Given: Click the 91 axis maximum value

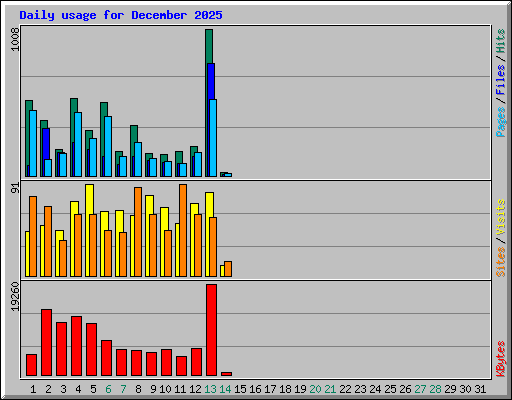Looking at the screenshot, I should [15, 188].
